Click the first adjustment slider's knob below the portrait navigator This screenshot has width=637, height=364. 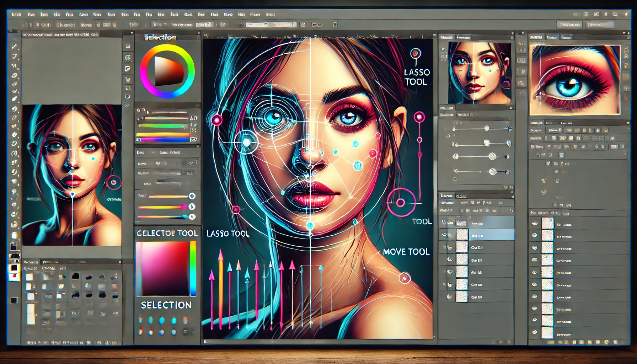(x=486, y=128)
